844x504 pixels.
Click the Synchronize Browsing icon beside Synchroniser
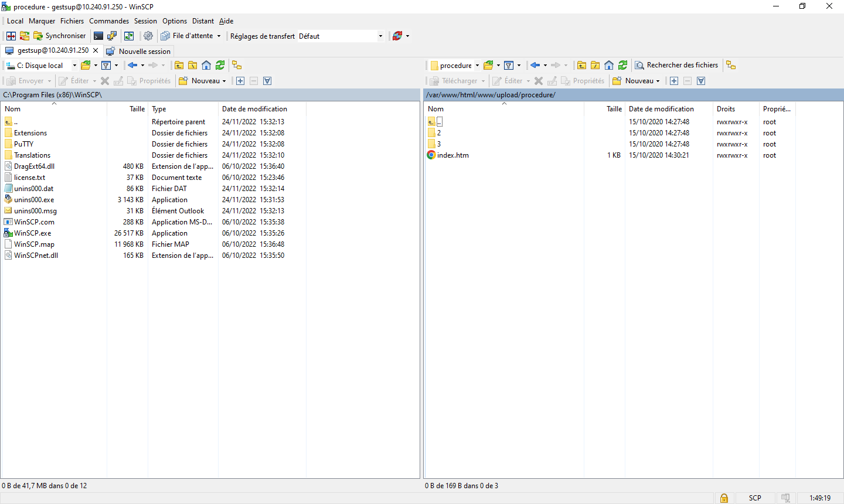click(x=25, y=36)
